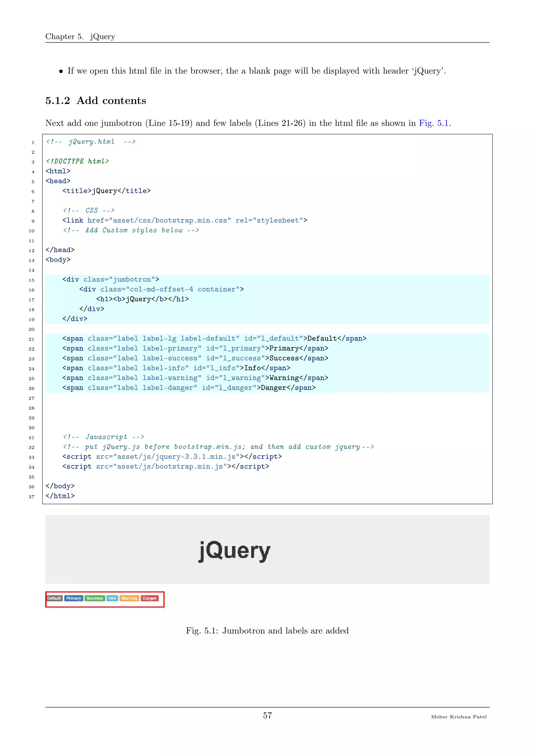Click the 'Danger' red label
Screen dimensions: 535x756
[150, 598]
